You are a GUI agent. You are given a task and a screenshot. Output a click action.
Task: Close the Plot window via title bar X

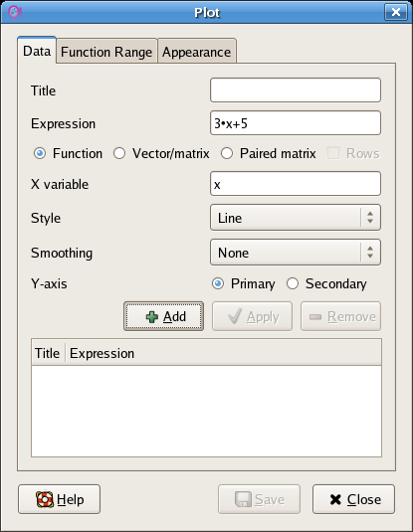click(x=396, y=12)
